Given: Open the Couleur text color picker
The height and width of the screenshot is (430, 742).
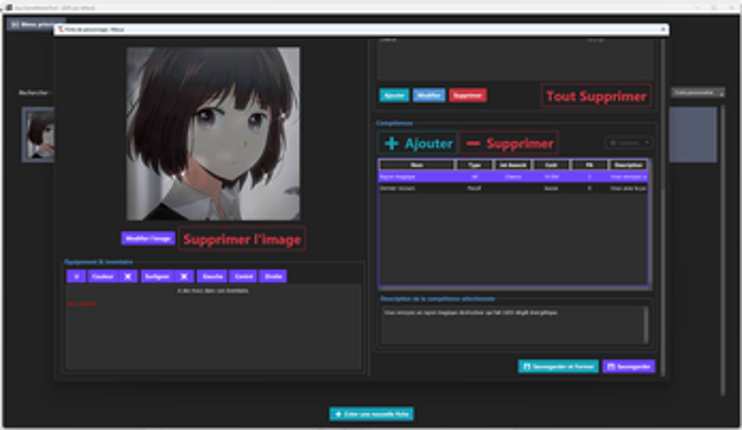Looking at the screenshot, I should click(103, 276).
